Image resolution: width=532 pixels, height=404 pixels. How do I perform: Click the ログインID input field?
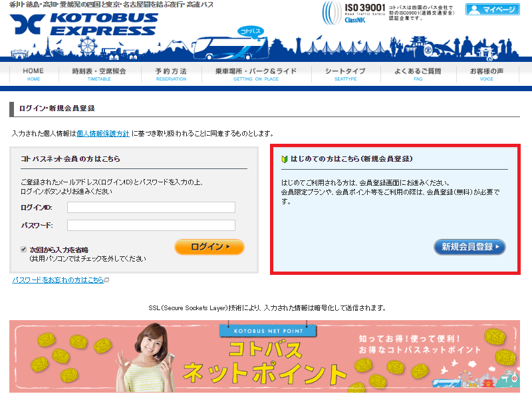point(151,208)
